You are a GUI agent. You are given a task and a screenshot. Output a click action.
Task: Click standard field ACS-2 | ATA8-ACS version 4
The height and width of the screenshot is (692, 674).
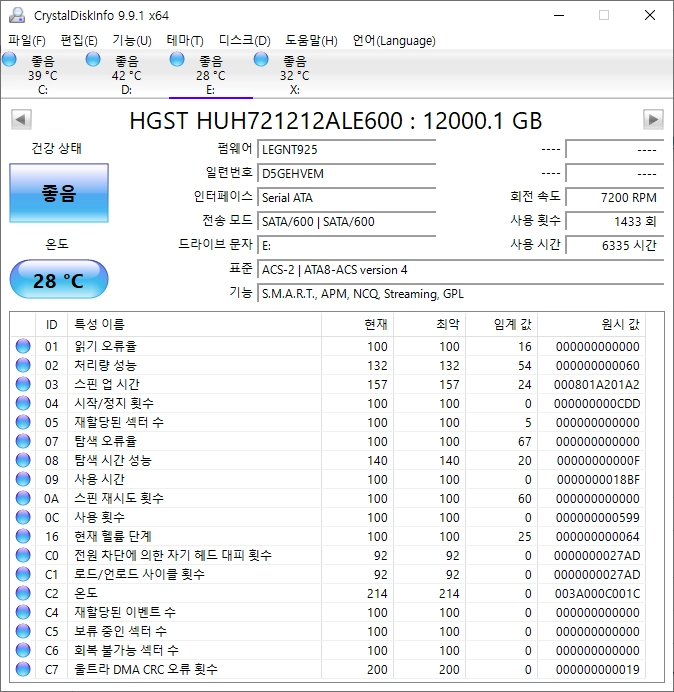(x=460, y=269)
